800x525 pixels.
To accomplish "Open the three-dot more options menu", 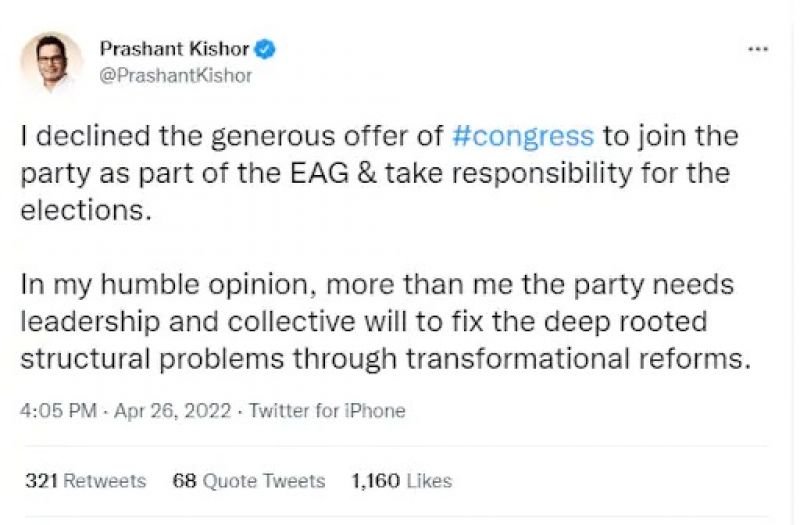I will 758,50.
